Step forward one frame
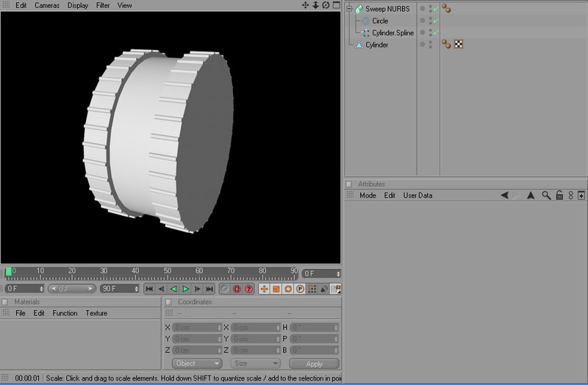The height and width of the screenshot is (385, 588). 197,289
